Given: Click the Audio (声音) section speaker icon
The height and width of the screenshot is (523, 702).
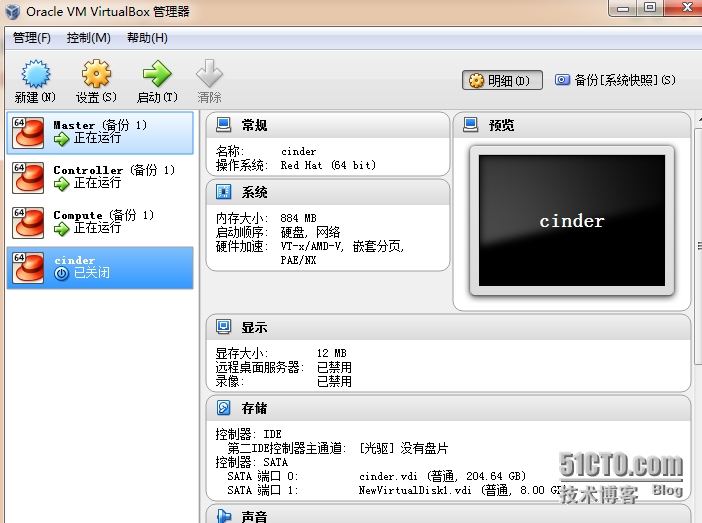Looking at the screenshot, I should tap(223, 516).
